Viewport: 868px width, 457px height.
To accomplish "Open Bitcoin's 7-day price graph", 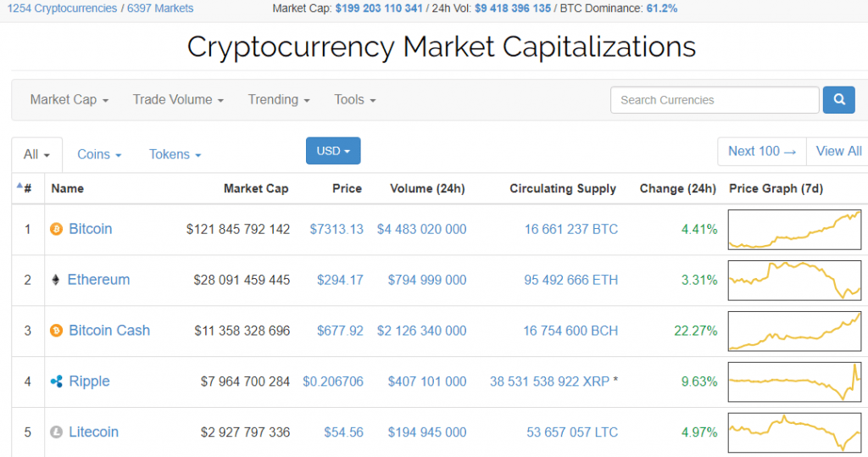I will pyautogui.click(x=794, y=230).
